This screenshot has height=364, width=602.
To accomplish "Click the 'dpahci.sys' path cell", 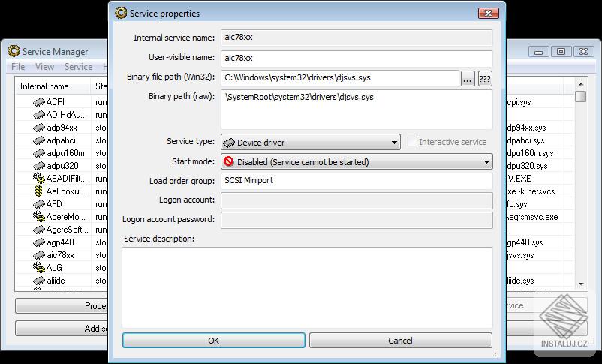I will click(525, 140).
